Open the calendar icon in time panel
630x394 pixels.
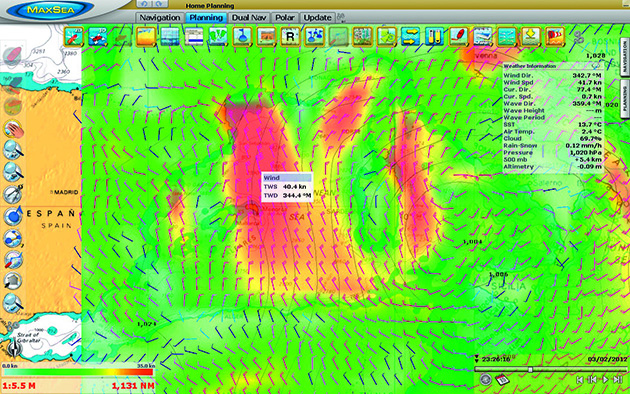pyautogui.click(x=502, y=379)
